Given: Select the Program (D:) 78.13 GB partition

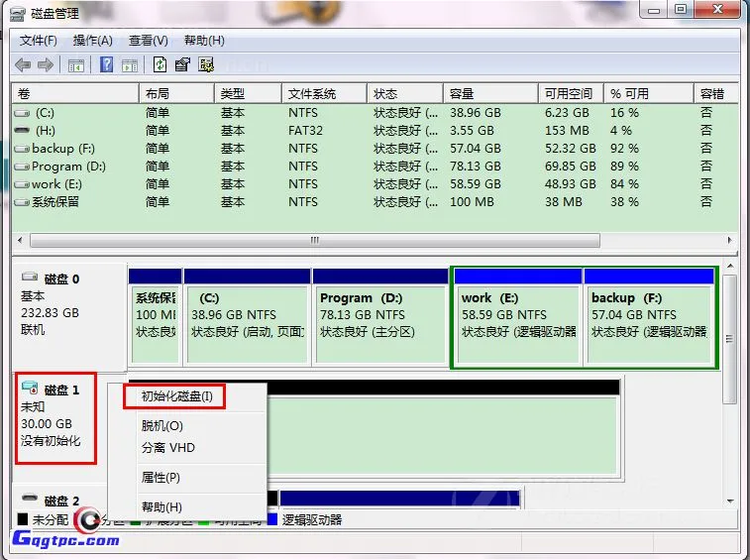Looking at the screenshot, I should [x=380, y=316].
